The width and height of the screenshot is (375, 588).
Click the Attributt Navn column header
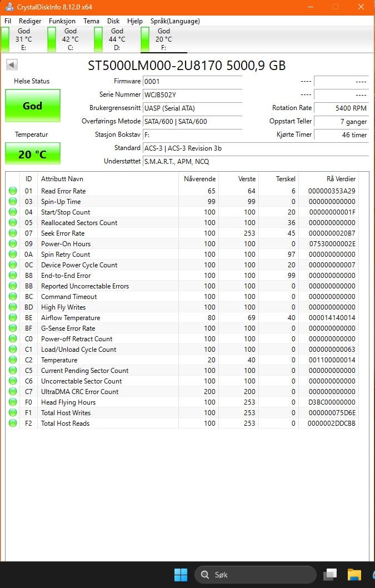click(108, 179)
